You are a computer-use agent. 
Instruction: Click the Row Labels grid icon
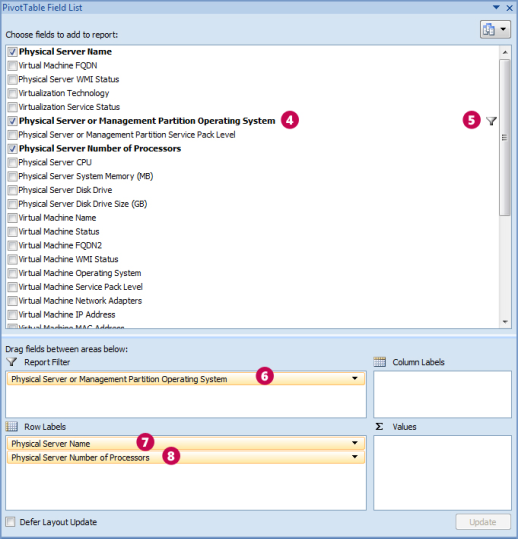(12, 427)
